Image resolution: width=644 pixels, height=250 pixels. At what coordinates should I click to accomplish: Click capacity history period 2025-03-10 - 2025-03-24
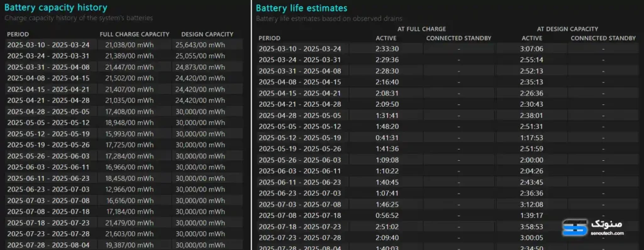coord(48,45)
